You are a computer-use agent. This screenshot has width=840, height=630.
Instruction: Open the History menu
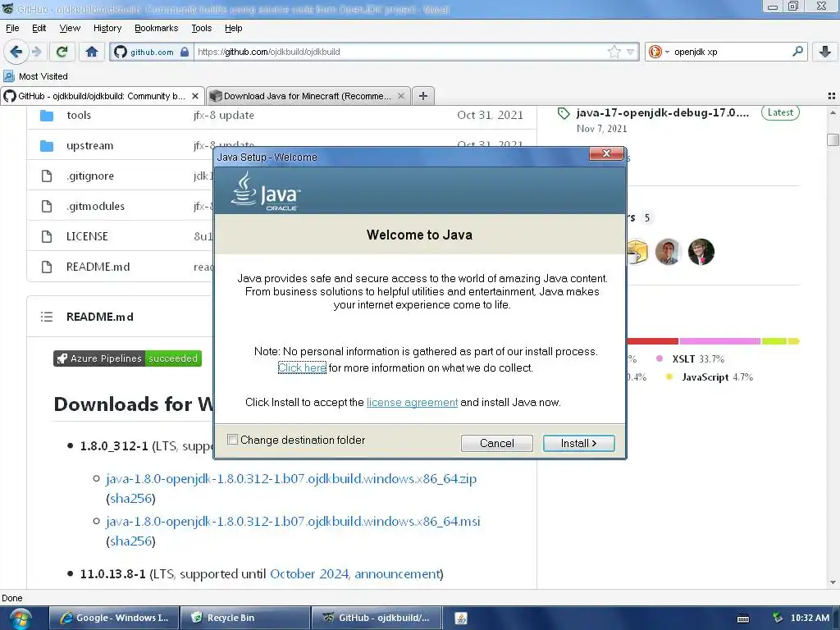[x=107, y=28]
